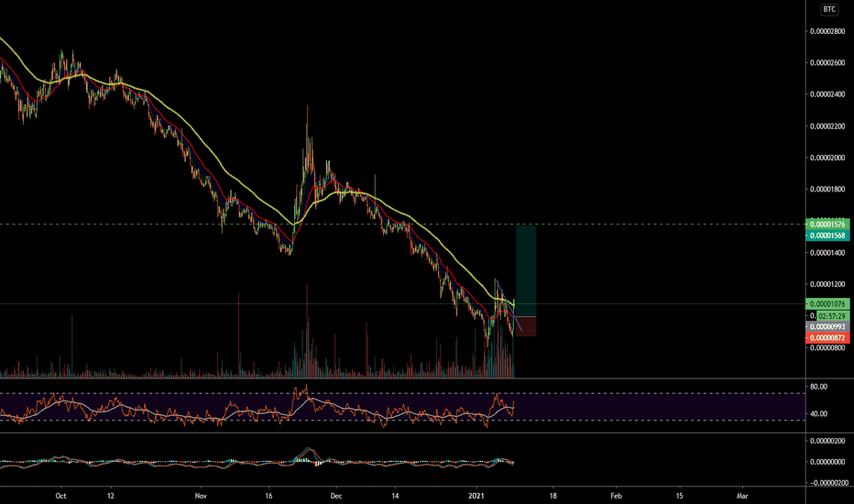Click the 0.00002600 price axis label
This screenshot has width=854, height=504.
pos(827,63)
